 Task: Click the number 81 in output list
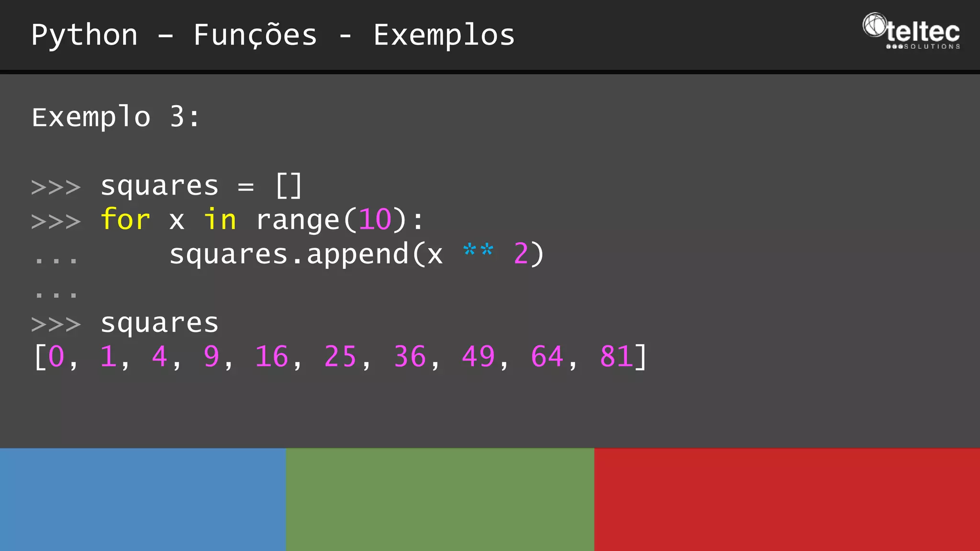pyautogui.click(x=616, y=357)
